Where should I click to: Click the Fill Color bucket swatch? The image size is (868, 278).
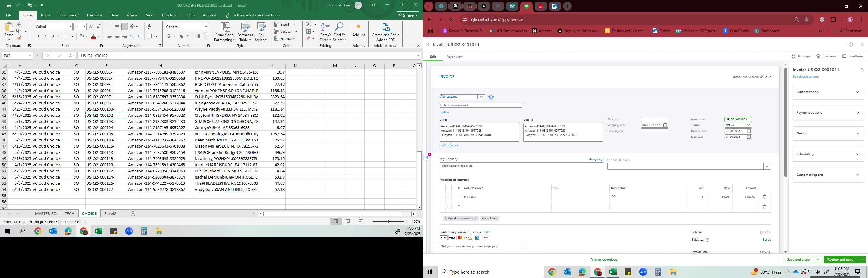pos(82,36)
